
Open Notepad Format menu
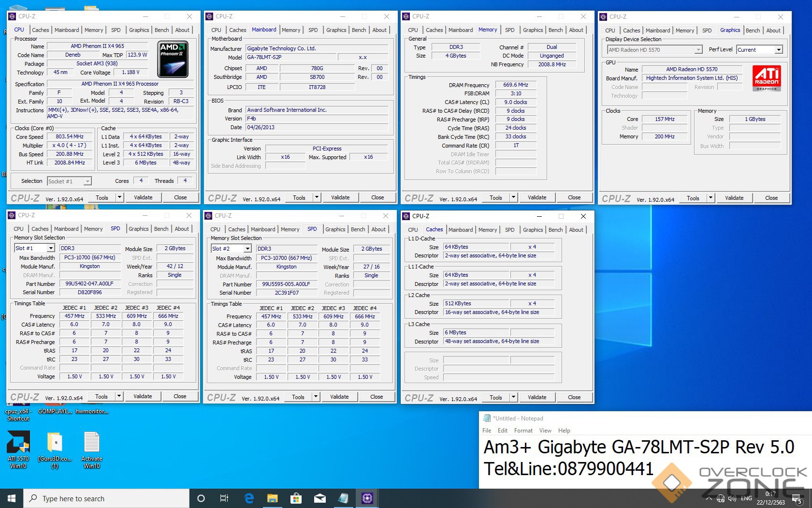[523, 431]
